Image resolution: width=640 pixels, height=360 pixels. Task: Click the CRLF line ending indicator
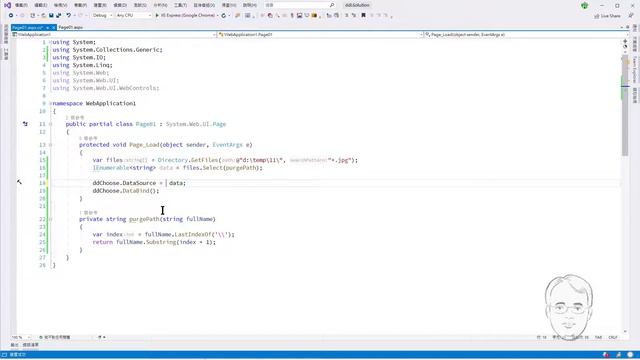(613, 337)
